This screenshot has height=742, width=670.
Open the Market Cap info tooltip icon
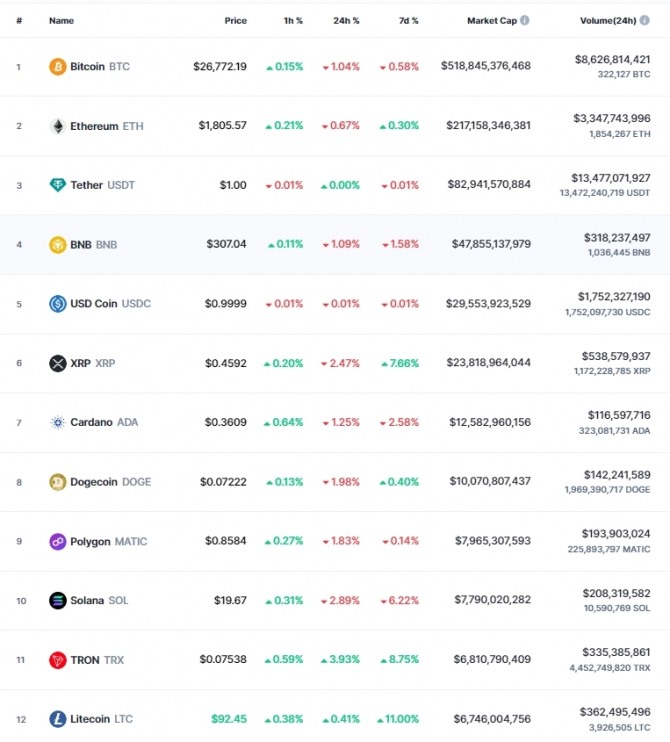click(x=525, y=20)
